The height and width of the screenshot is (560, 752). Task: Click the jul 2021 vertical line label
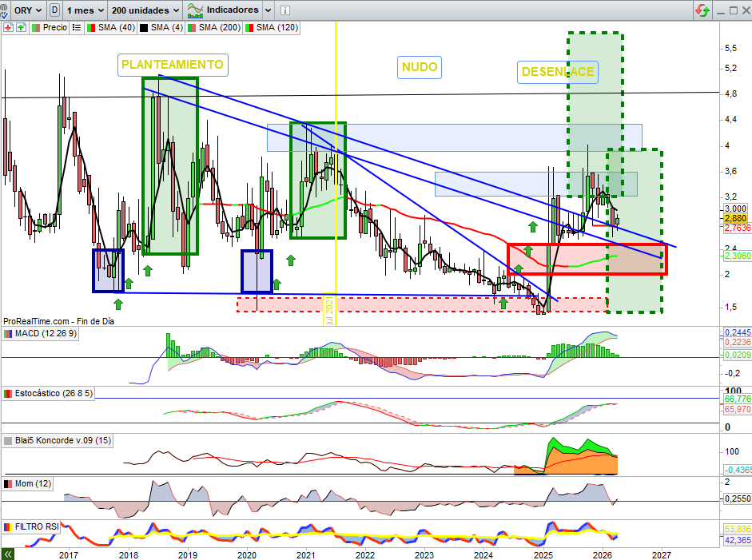click(329, 310)
